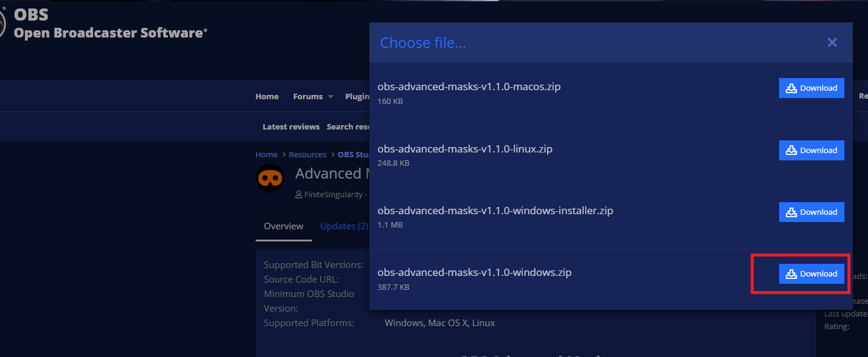Viewport: 868px width, 357px height.
Task: Click the 248.8 KB file size text
Action: 394,163
